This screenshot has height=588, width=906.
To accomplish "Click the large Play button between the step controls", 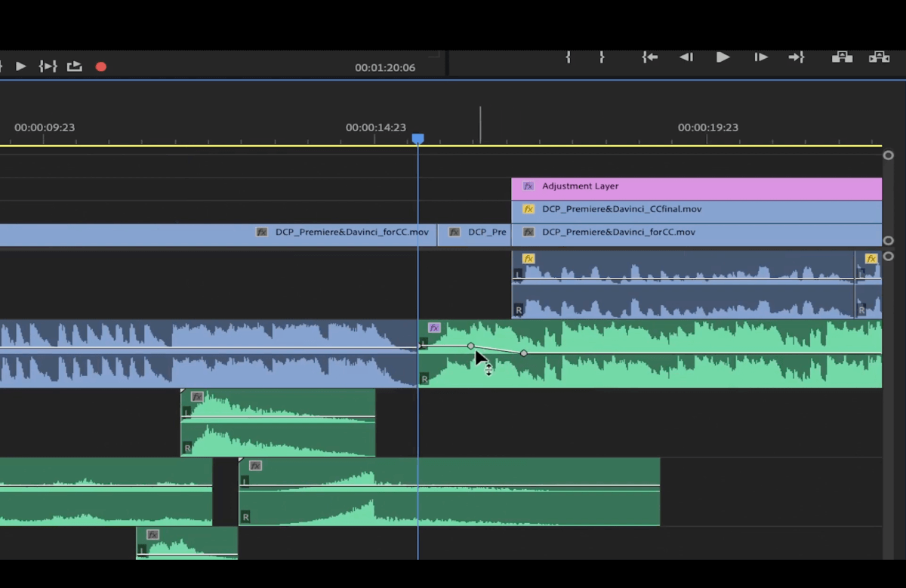I will [723, 57].
